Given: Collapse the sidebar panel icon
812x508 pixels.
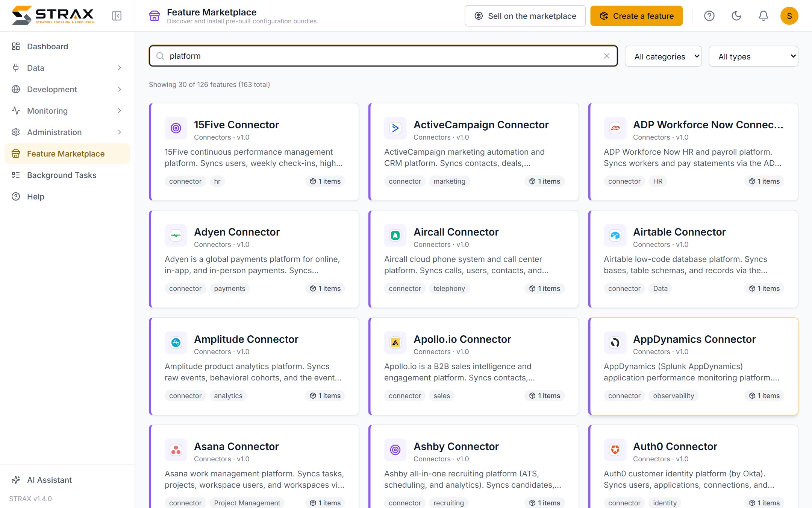Looking at the screenshot, I should point(117,16).
